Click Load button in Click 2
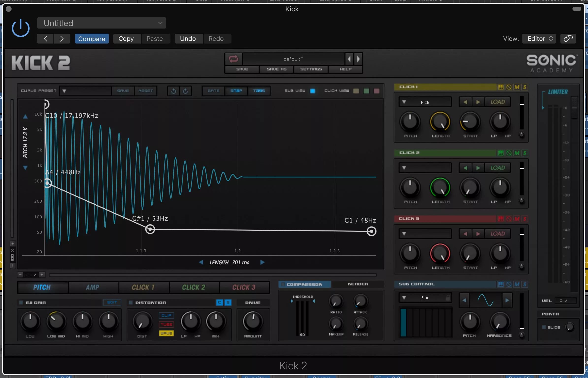The image size is (588, 378). pyautogui.click(x=498, y=168)
